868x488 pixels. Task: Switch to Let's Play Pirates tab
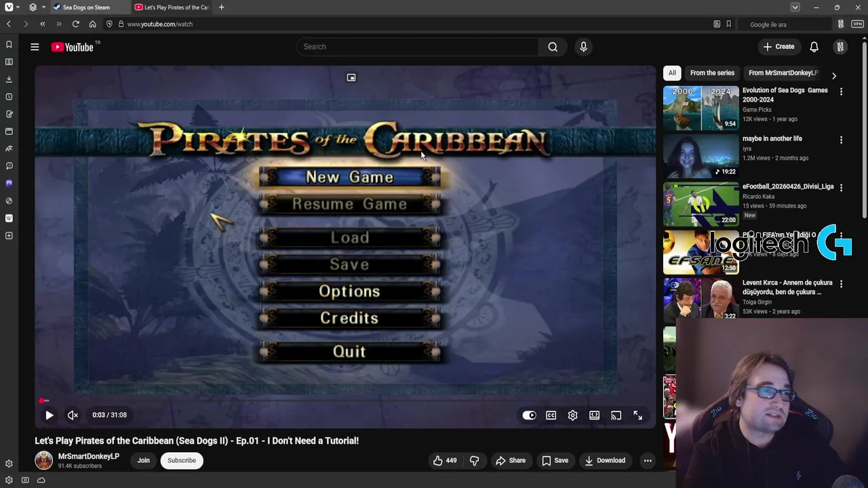(172, 7)
